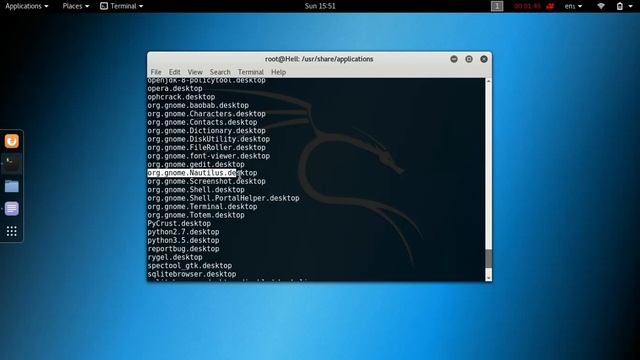
Task: Click the org.gnome.Dictionary.desktop line
Action: coord(207,131)
